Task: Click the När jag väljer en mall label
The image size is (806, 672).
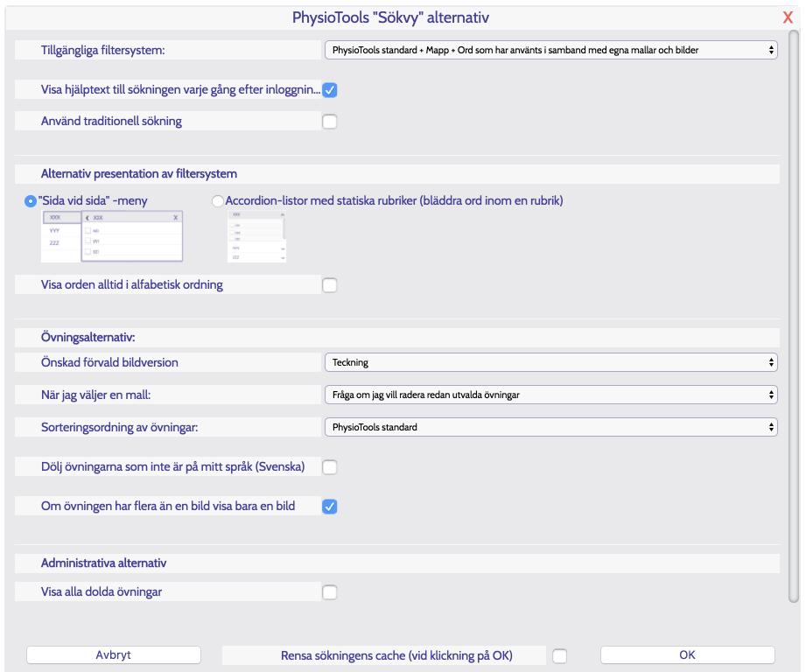Action: pos(95,395)
